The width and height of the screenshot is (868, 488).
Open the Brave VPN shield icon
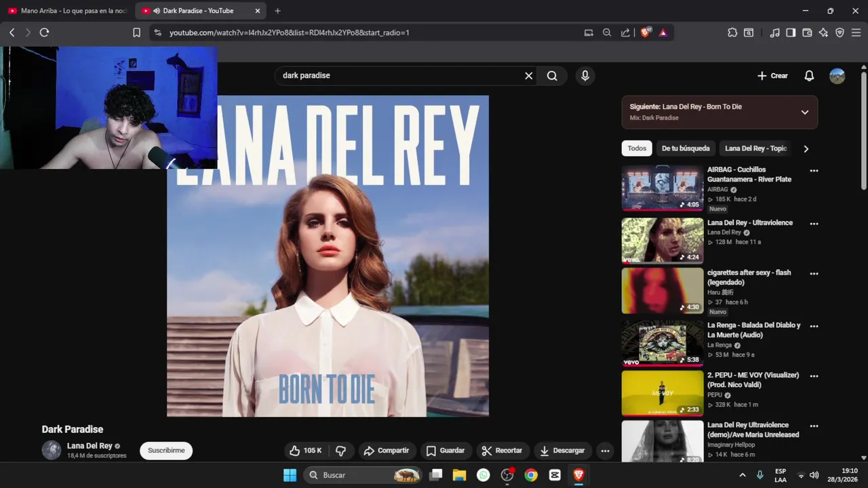click(x=840, y=33)
